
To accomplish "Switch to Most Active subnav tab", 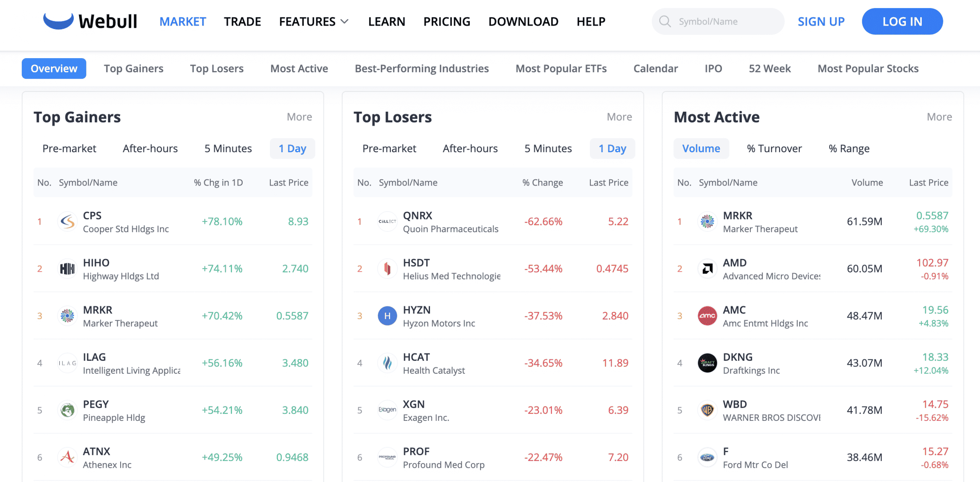I will (x=299, y=68).
